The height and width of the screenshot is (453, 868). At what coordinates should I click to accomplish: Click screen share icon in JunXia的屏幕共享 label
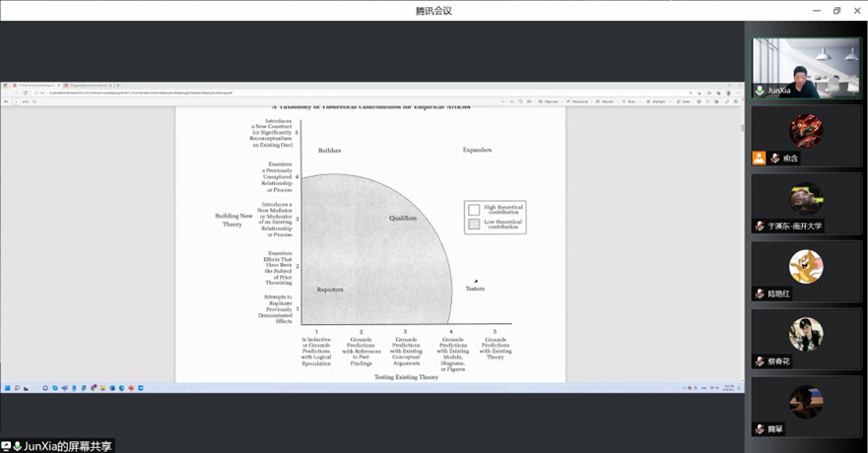coord(7,446)
